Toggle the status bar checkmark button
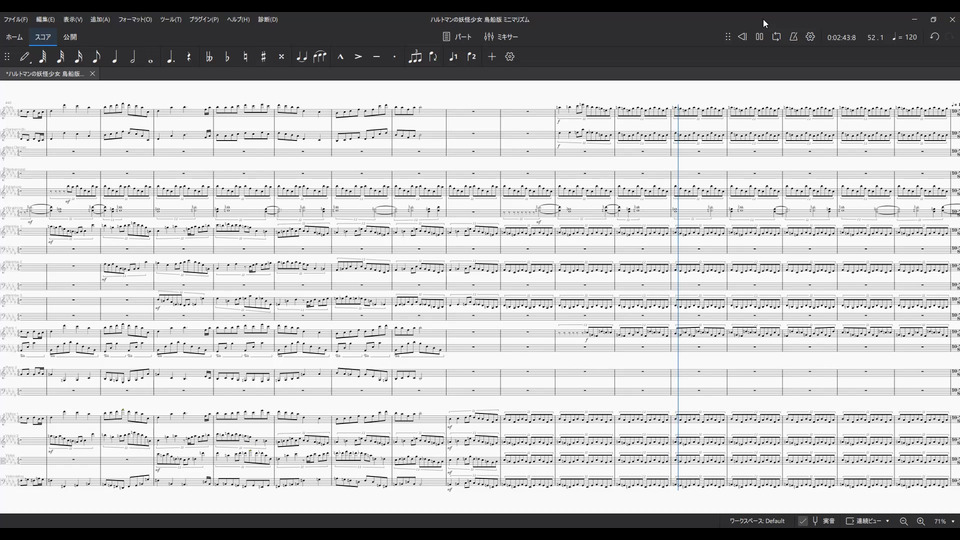960x540 pixels. click(x=803, y=521)
